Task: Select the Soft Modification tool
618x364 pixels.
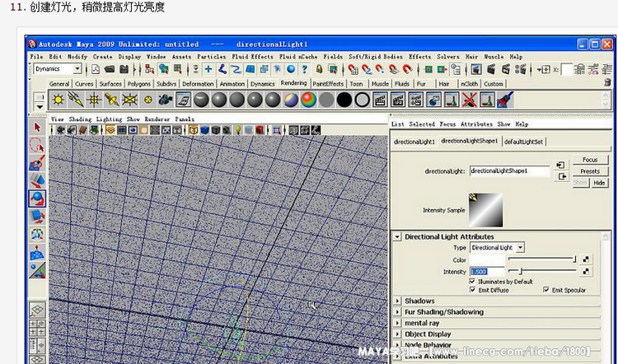Action: tap(37, 252)
